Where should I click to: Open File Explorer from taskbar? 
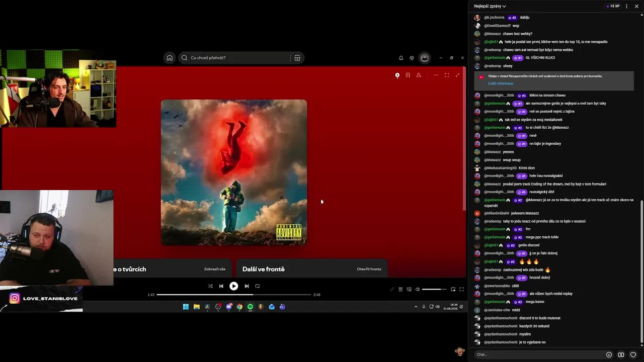[x=196, y=307]
